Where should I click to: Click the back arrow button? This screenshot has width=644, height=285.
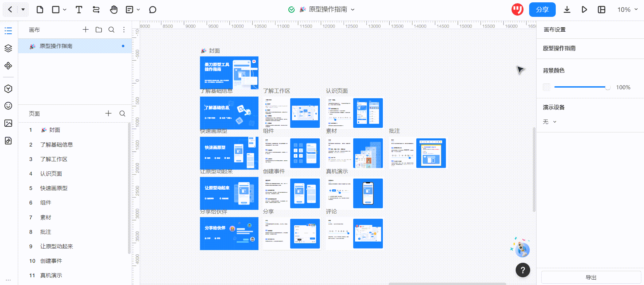(x=10, y=9)
